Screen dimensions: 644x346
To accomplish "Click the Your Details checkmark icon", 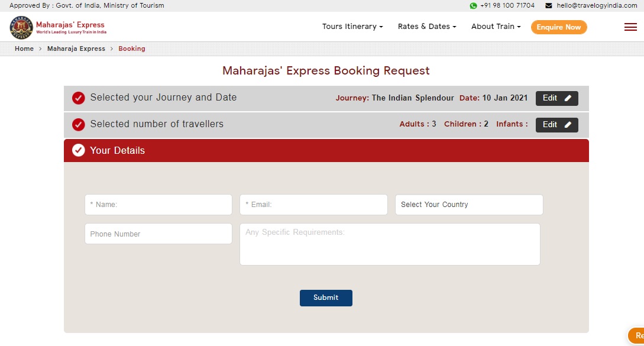I will (x=79, y=151).
